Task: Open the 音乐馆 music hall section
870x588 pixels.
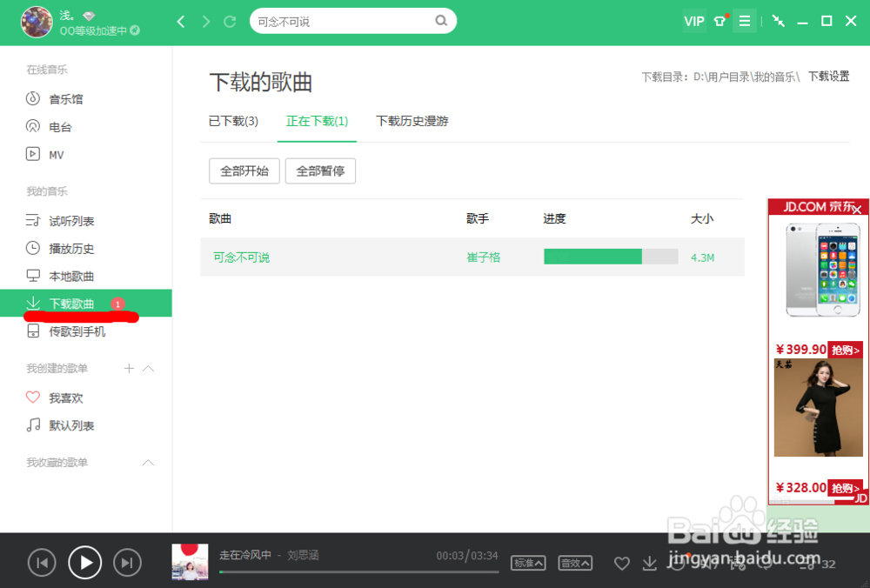Action: click(x=67, y=98)
